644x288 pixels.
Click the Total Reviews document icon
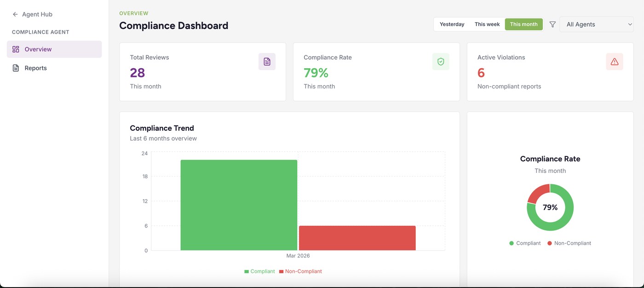coord(267,62)
